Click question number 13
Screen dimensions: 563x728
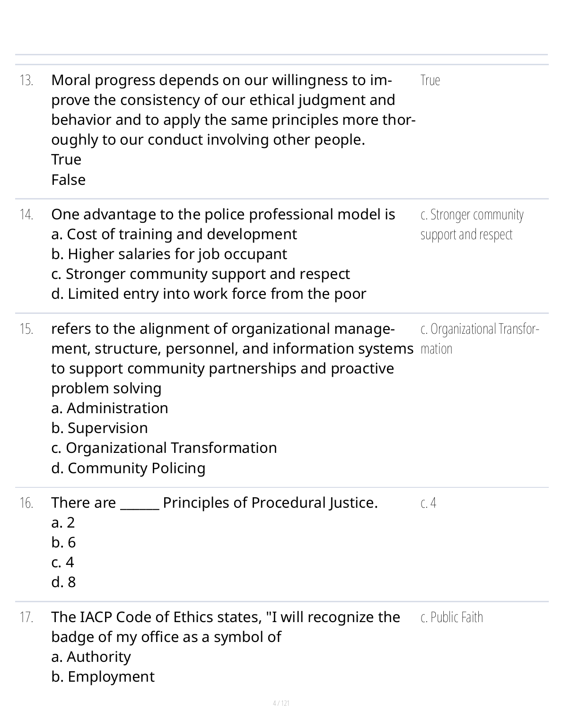26,81
